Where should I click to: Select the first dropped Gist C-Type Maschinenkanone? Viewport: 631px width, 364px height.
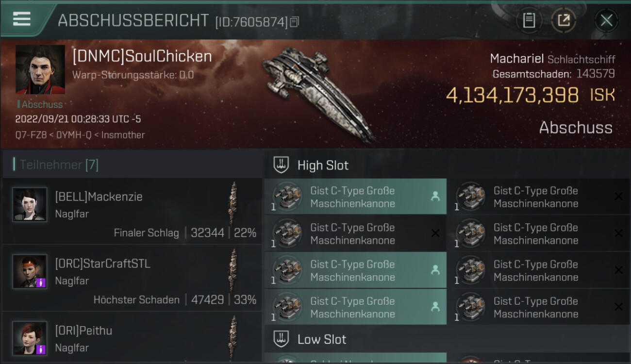tap(355, 197)
